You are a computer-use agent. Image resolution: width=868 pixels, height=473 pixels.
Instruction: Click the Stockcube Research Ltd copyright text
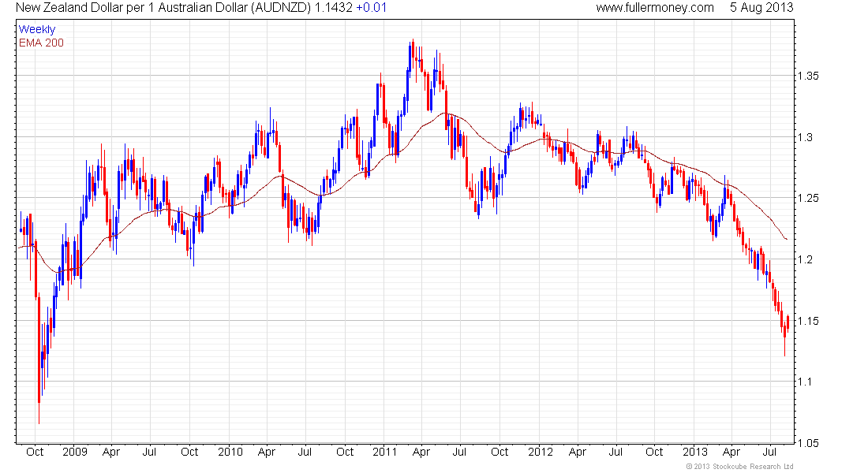tap(739, 467)
